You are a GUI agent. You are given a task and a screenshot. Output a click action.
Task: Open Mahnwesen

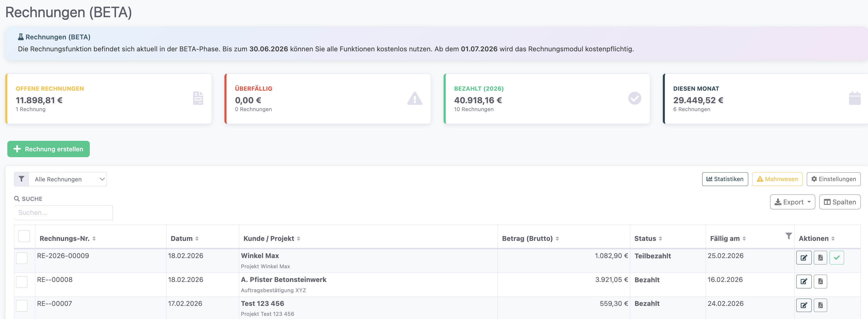pos(777,179)
